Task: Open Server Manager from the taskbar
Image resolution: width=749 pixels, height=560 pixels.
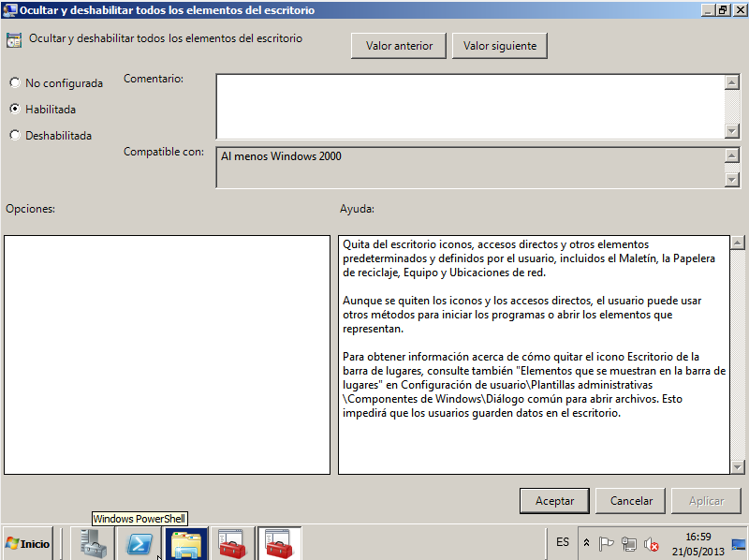Action: tap(94, 543)
